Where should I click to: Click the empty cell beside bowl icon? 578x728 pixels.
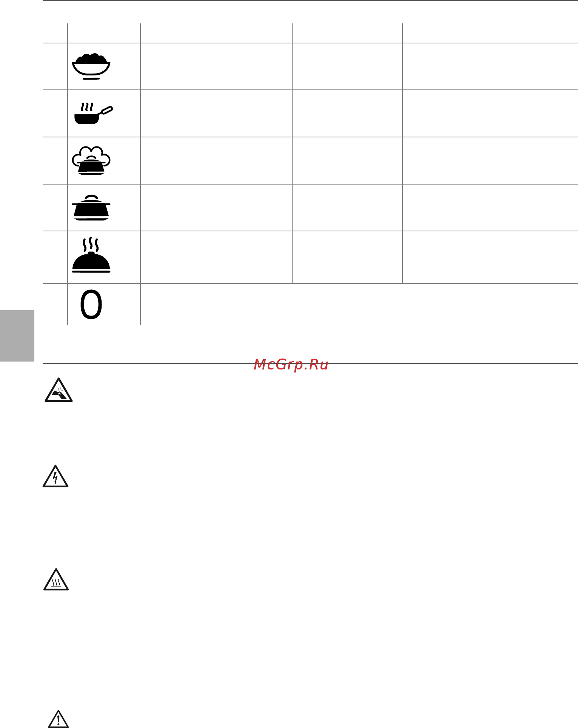216,66
